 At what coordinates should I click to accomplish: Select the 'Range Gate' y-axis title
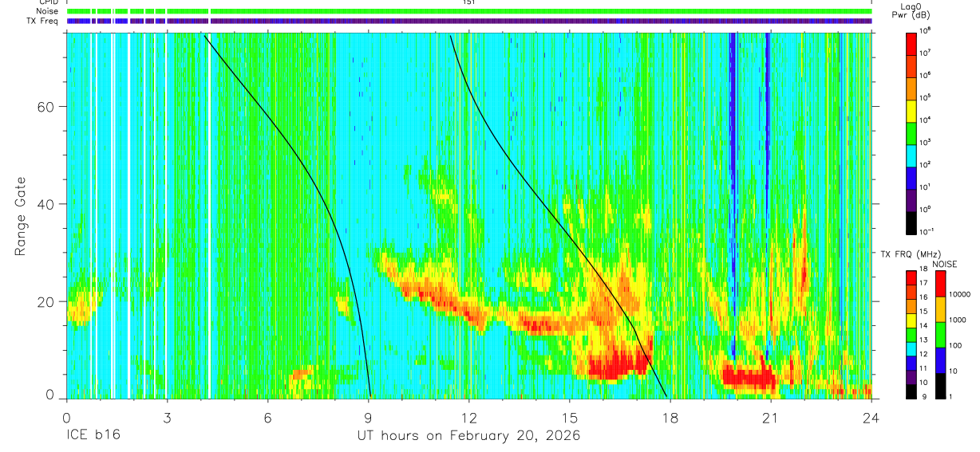(20, 216)
